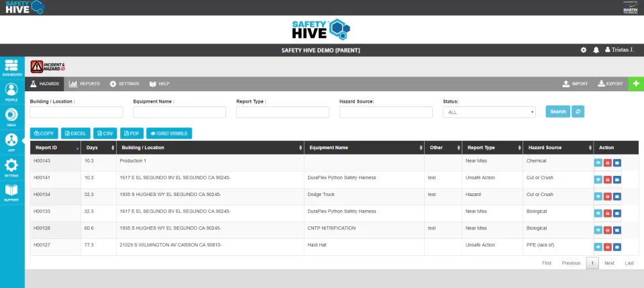
Task: Click the notification bell icon
Action: coord(596,50)
